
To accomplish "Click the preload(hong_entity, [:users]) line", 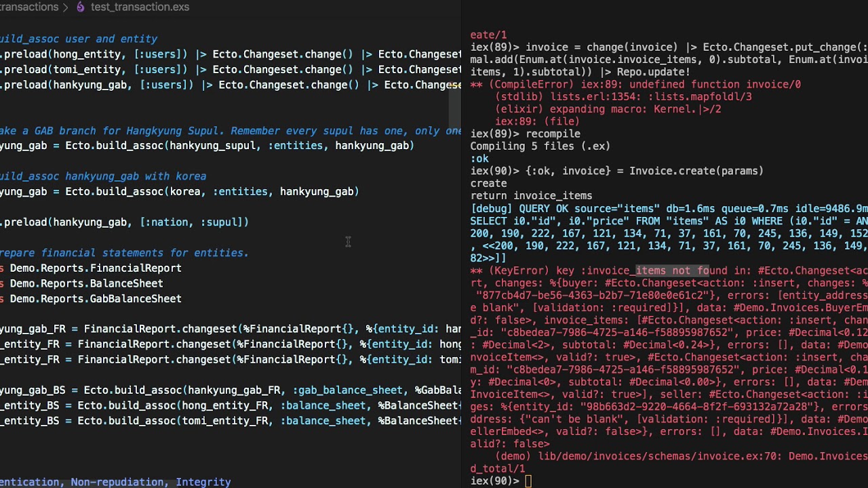I will (231, 54).
